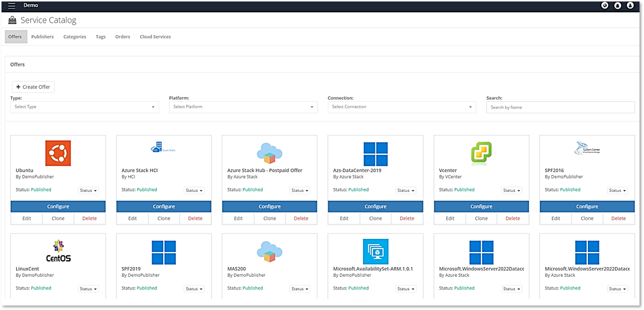Select the Offers tab
Image resolution: width=644 pixels, height=310 pixels.
pos(15,37)
